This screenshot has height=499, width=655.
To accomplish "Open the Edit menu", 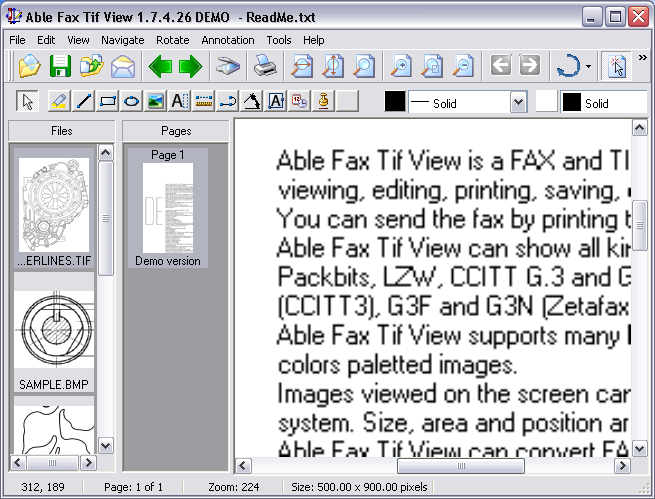I will click(46, 40).
